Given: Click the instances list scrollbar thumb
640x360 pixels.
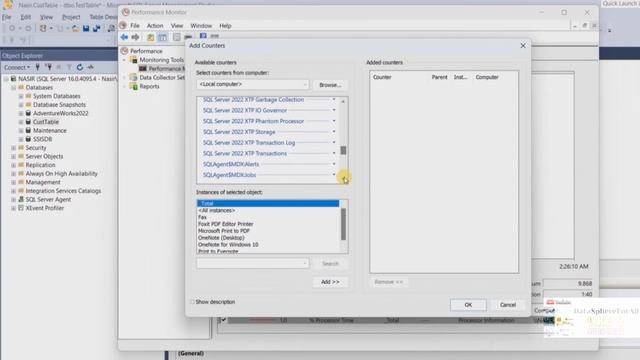Looking at the screenshot, I should point(343,224).
